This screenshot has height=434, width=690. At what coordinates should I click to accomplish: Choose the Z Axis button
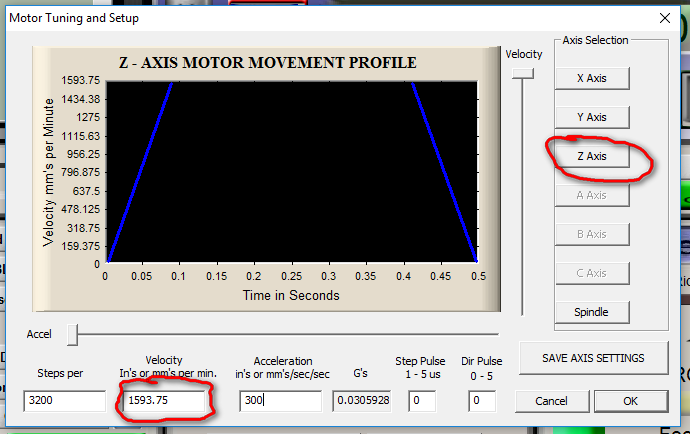point(592,156)
